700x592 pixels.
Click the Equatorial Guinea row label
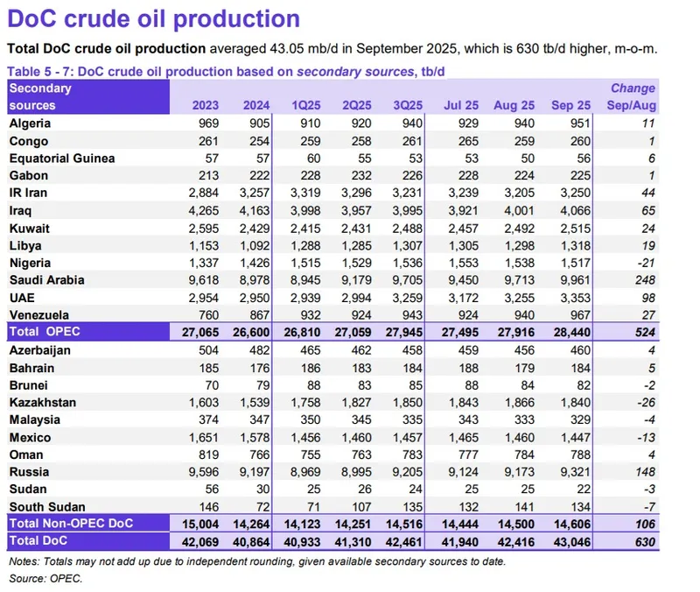(61, 159)
